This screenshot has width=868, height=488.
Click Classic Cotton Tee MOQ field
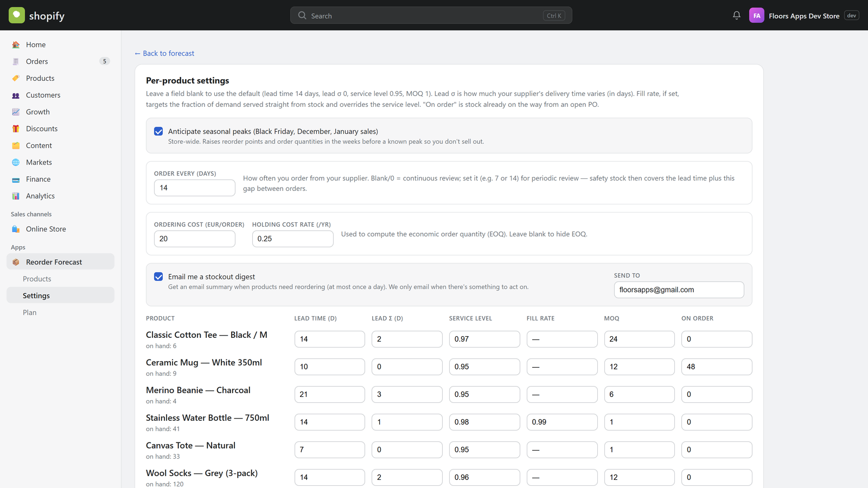640,339
